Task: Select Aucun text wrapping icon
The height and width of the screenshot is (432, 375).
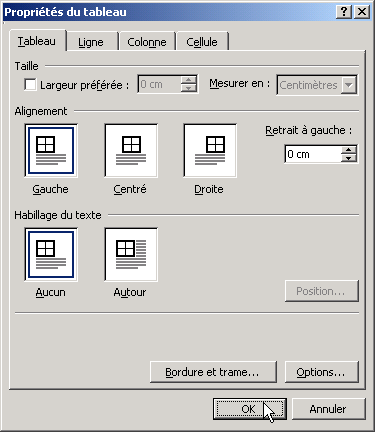Action: point(51,254)
